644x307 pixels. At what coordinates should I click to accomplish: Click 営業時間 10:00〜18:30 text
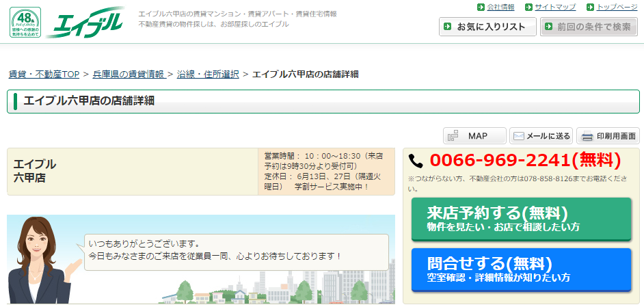pyautogui.click(x=323, y=161)
